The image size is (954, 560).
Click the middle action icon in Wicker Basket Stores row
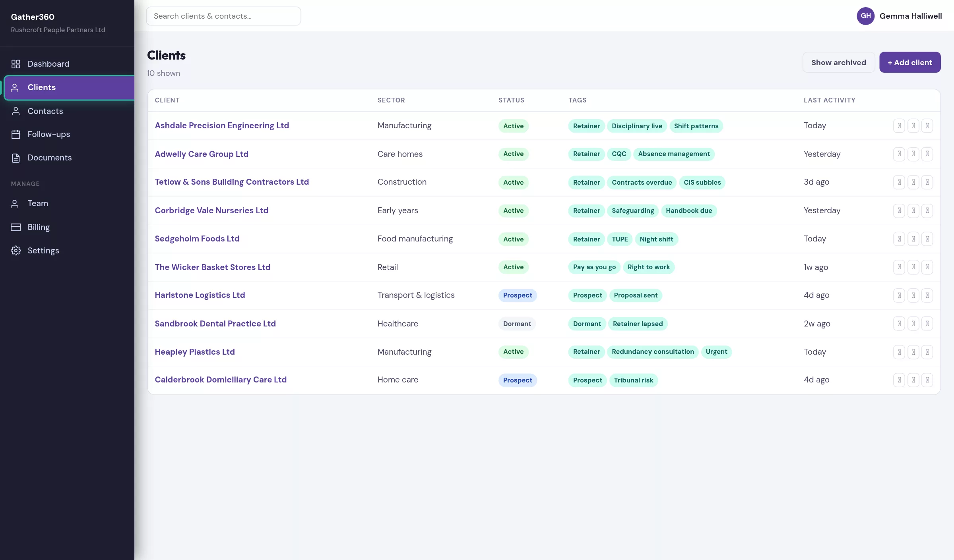[913, 267]
